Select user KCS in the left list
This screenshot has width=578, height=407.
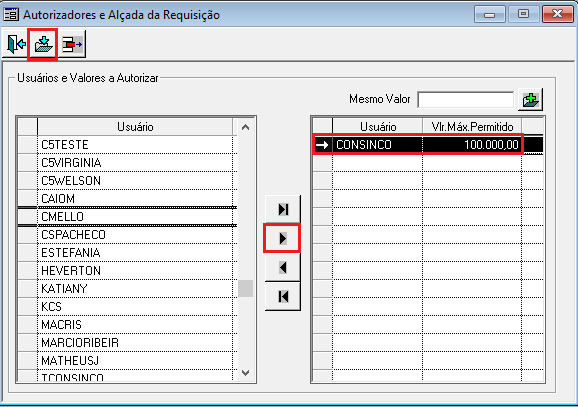click(x=135, y=307)
